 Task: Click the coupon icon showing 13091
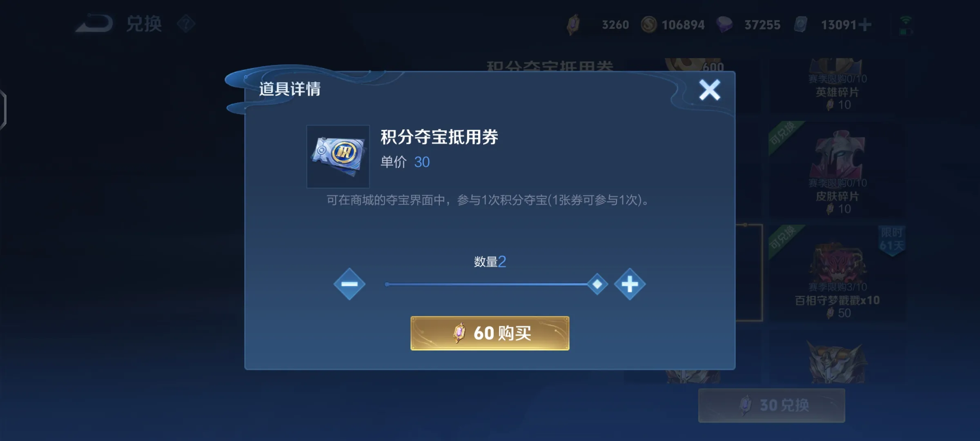click(801, 24)
